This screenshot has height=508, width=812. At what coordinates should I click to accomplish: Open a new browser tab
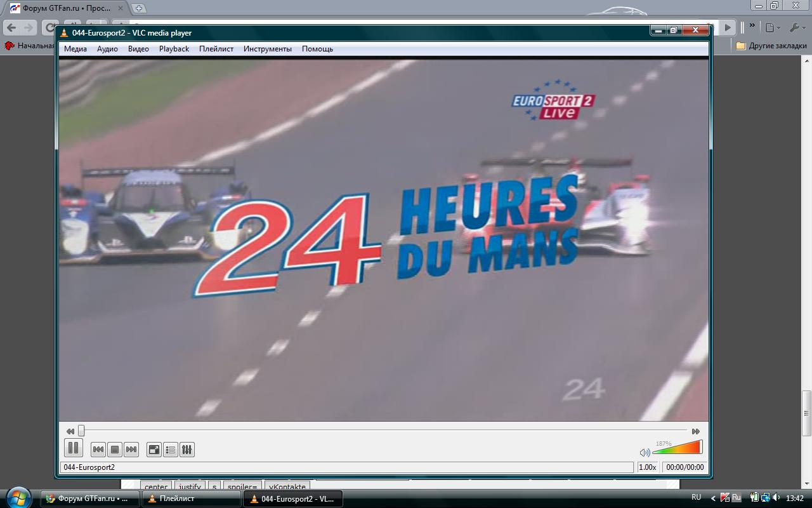139,8
